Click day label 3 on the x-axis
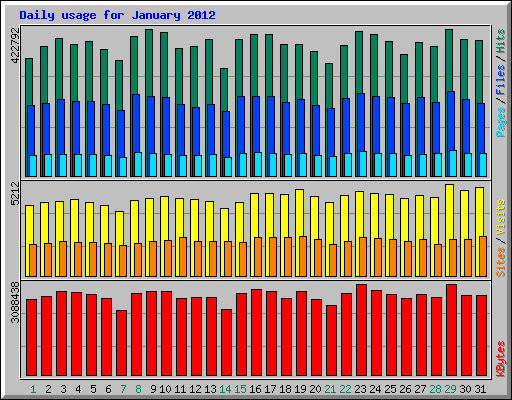The height and width of the screenshot is (400, 512). pos(63,389)
